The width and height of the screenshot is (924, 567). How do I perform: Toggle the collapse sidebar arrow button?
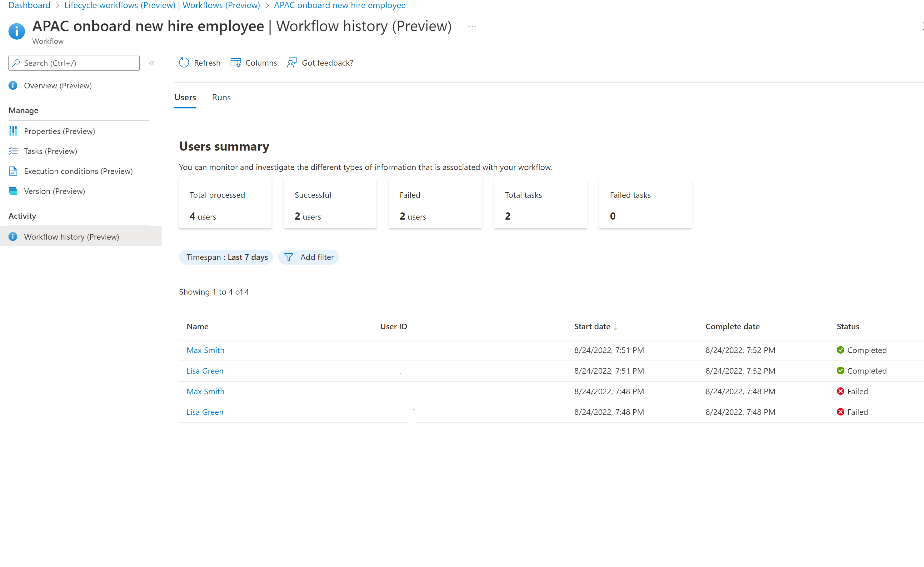coord(152,63)
